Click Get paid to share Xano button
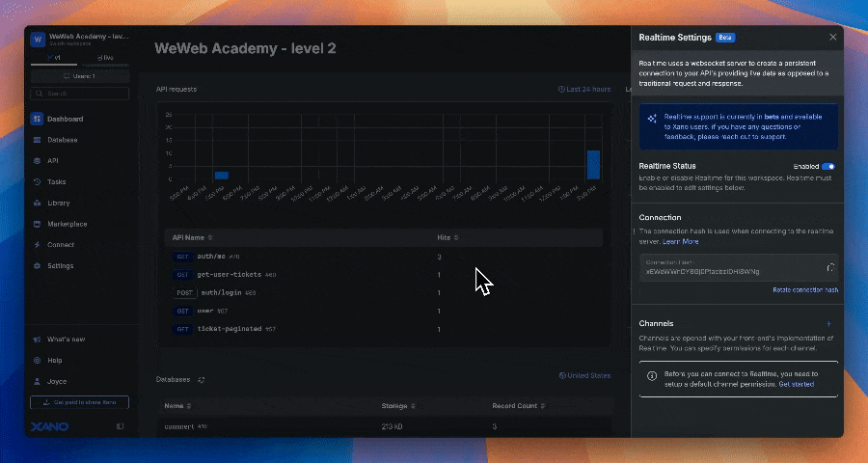The height and width of the screenshot is (463, 868). (80, 402)
